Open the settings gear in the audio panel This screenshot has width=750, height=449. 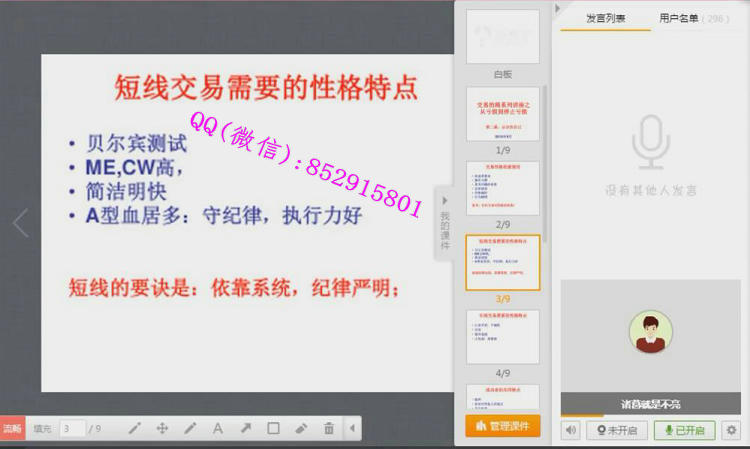click(731, 430)
